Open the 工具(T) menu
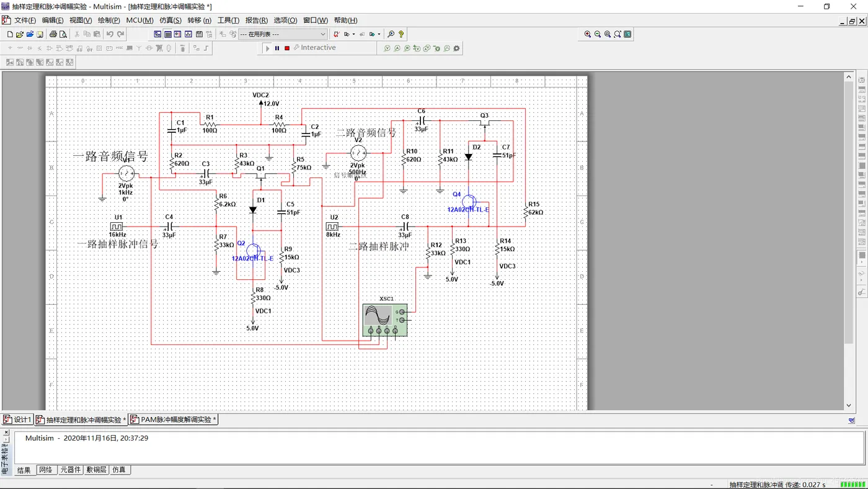The image size is (868, 489). (228, 20)
